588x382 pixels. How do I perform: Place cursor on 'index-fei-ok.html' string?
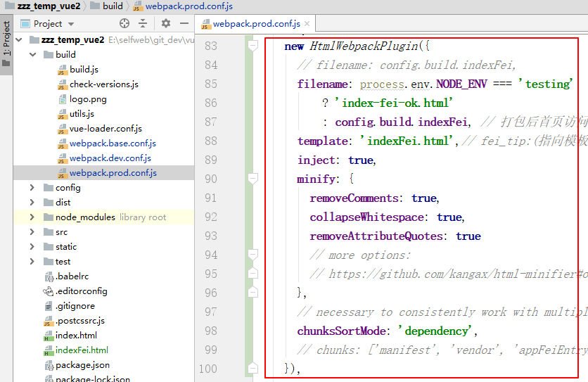(x=392, y=103)
